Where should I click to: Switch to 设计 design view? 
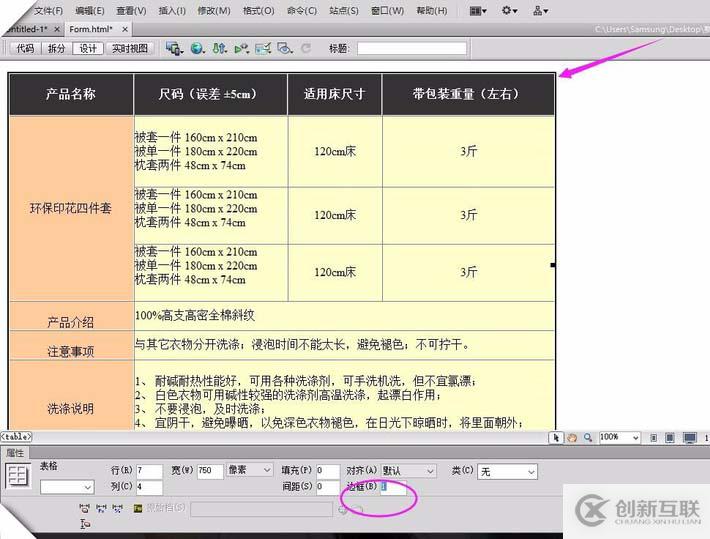88,48
